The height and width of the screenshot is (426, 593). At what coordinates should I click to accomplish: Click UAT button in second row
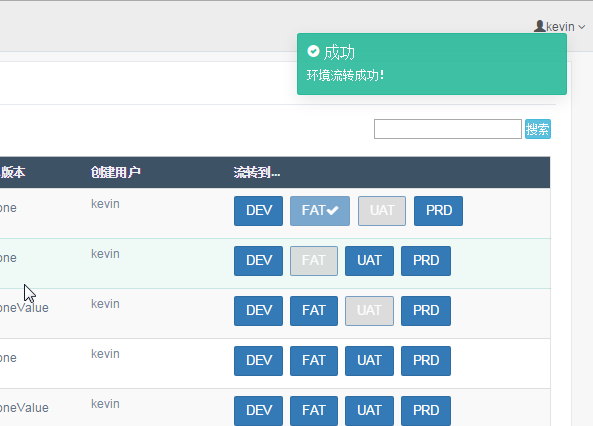[x=369, y=261]
